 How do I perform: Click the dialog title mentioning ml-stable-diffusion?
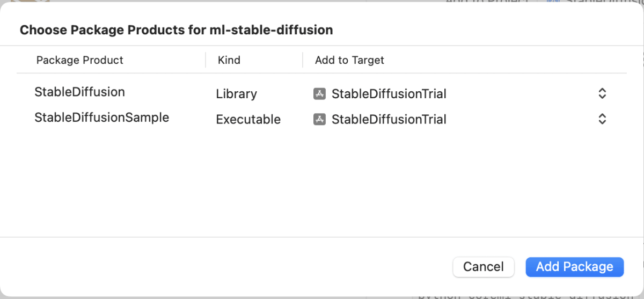(x=176, y=30)
